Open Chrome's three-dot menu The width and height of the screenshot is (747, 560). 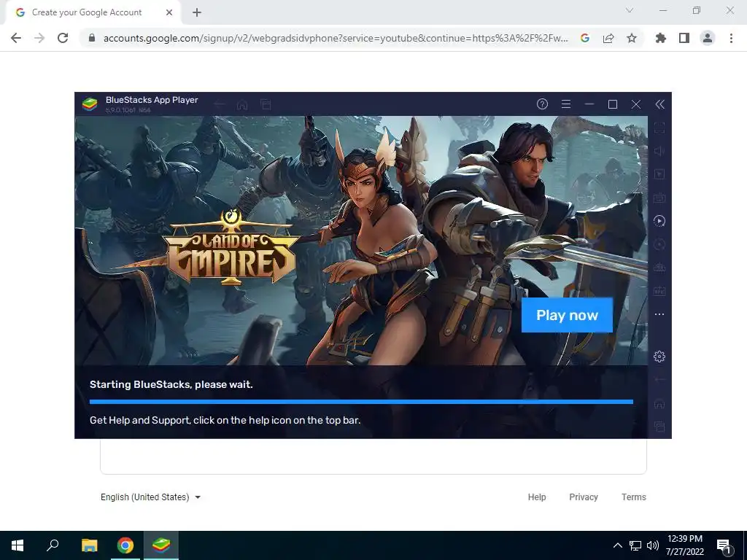tap(731, 38)
